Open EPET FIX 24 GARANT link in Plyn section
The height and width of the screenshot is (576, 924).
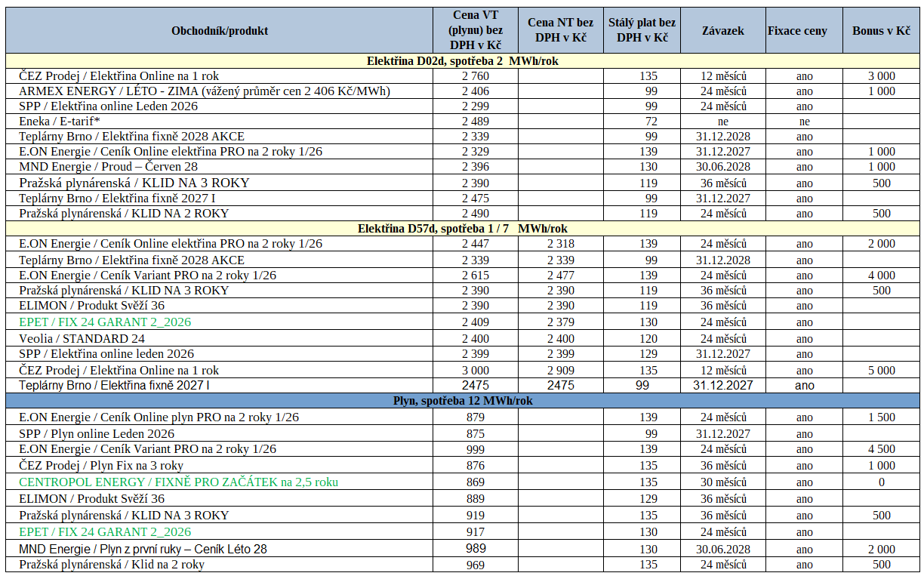[x=105, y=532]
